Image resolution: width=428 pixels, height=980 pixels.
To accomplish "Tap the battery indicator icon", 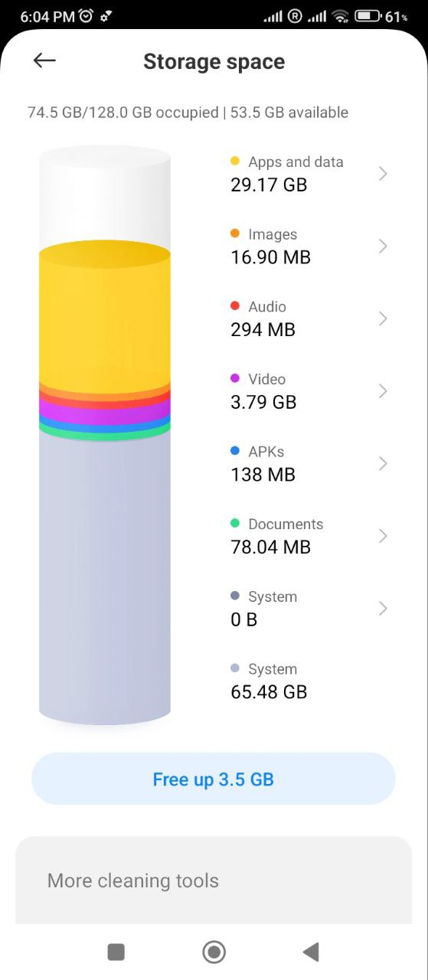I will (x=368, y=15).
